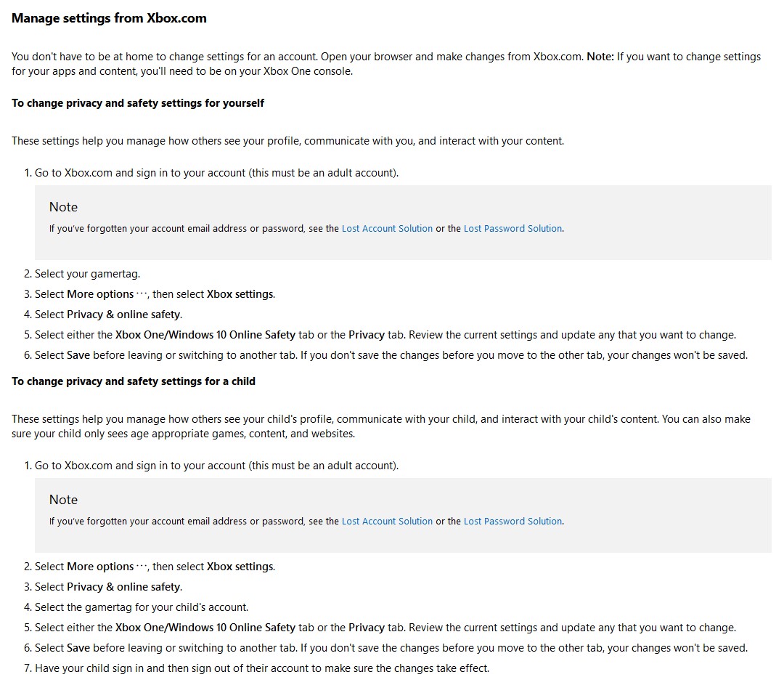Click bold 'Xbox settings' text in yourself section
This screenshot has height=685, width=784.
(240, 294)
